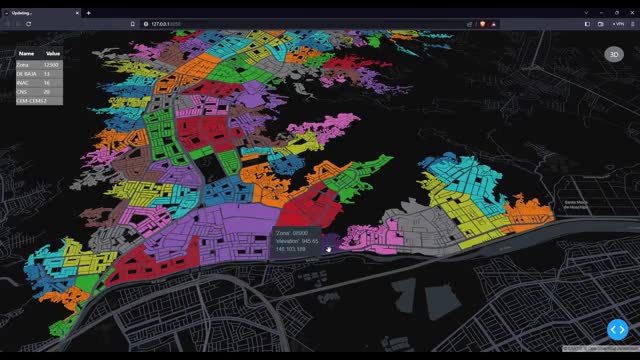Viewport: 640px width, 360px height.
Task: Expand the tab search chevron
Action: pos(586,13)
